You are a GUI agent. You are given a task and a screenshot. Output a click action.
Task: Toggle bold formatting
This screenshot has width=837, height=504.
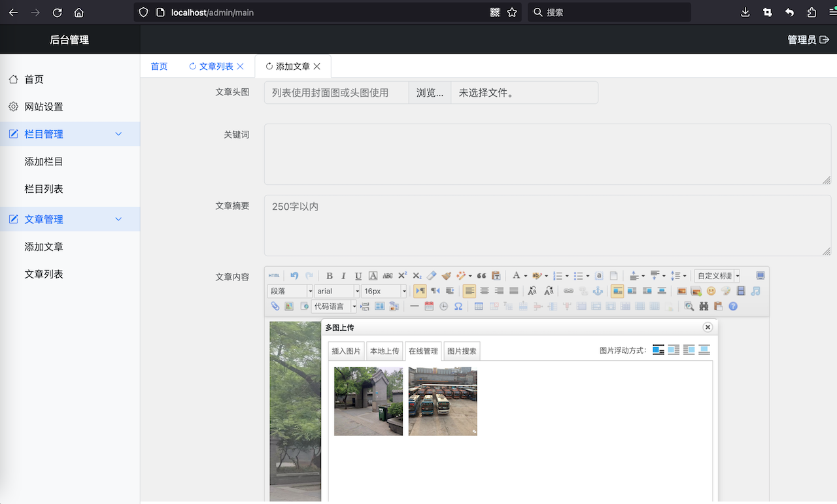[x=329, y=275]
